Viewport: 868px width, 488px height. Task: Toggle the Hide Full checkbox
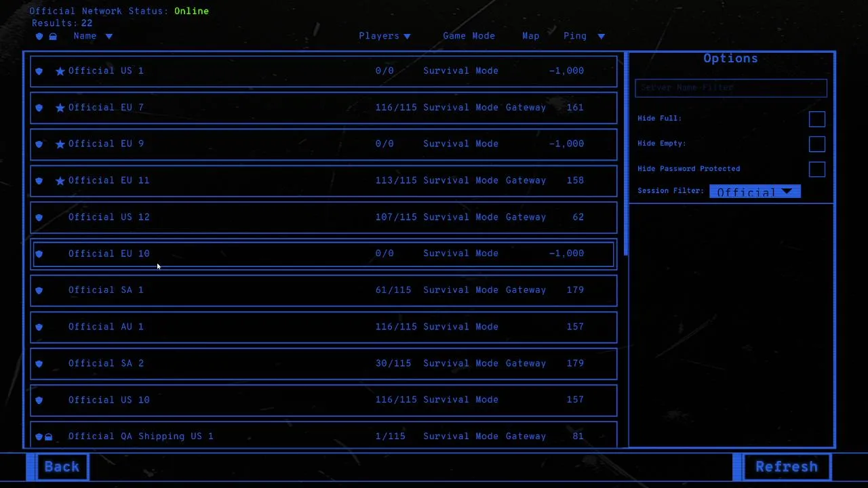click(817, 119)
